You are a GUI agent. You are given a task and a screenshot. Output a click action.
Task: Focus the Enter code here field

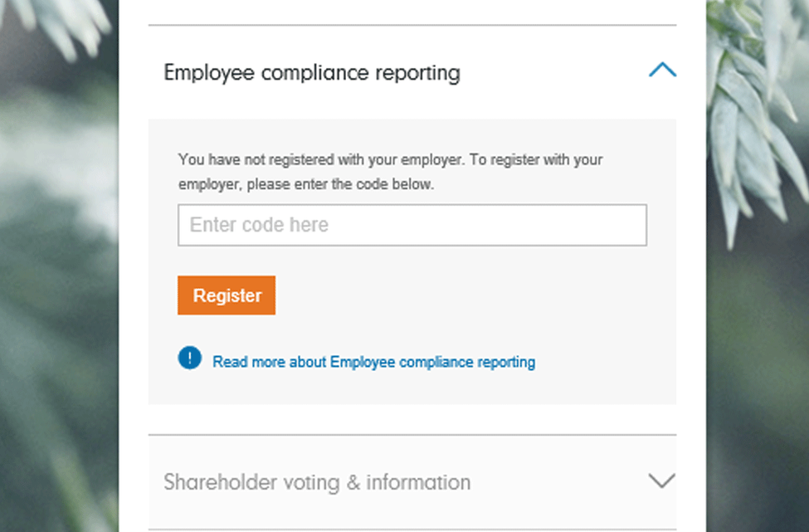click(412, 225)
